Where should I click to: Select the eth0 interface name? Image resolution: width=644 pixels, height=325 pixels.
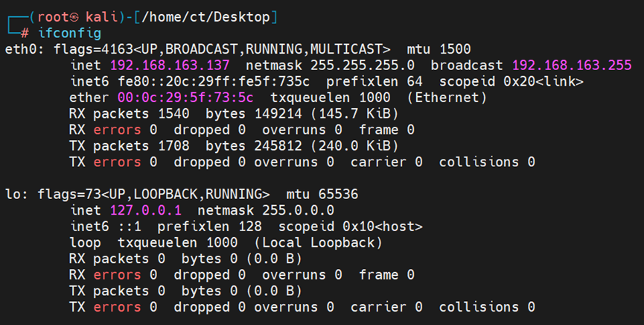[18, 49]
